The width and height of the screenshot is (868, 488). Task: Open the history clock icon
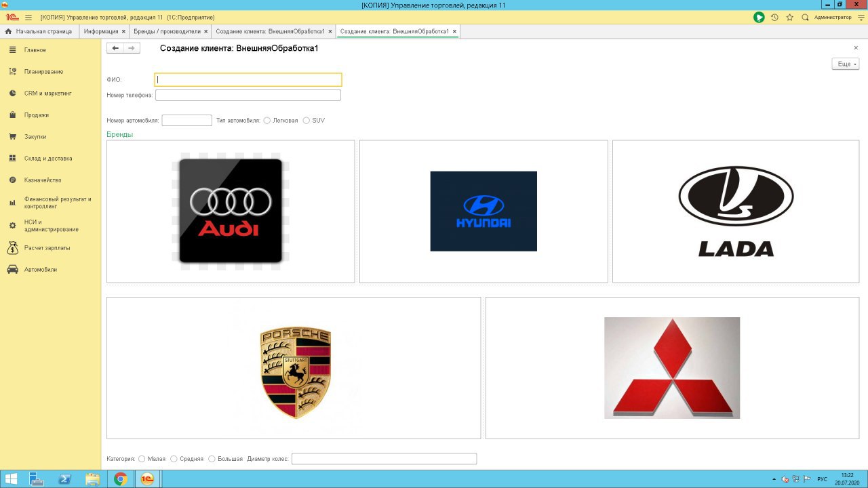coord(774,17)
